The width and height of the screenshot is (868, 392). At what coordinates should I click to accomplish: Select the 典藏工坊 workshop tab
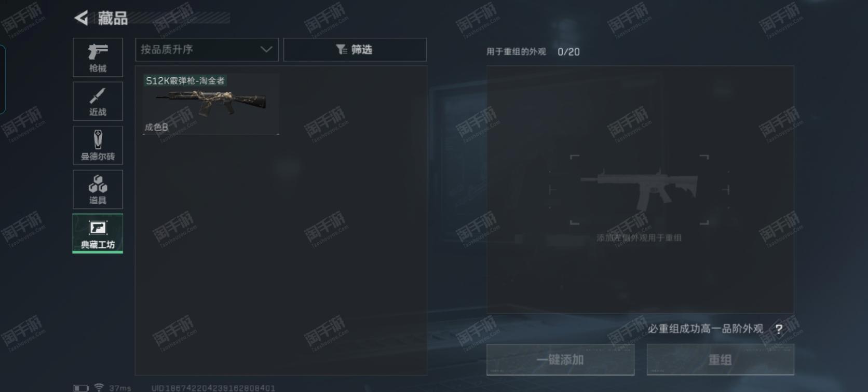[98, 233]
